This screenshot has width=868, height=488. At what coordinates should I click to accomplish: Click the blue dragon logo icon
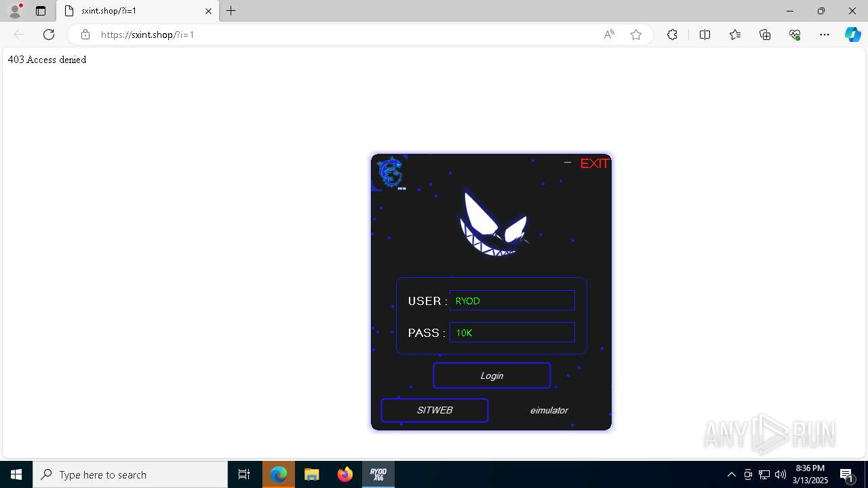click(x=391, y=173)
